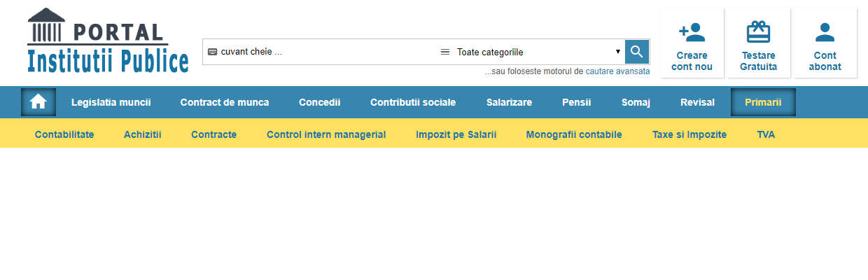Type in the cuvant cheie search field

click(x=322, y=52)
